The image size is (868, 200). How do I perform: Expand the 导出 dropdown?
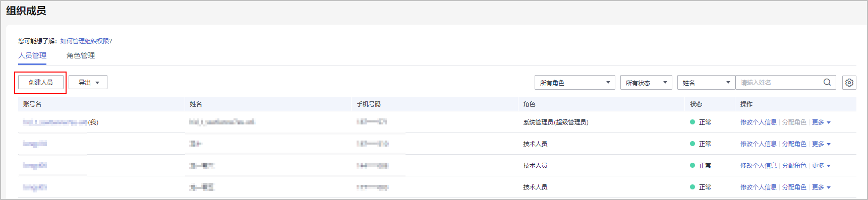click(88, 82)
